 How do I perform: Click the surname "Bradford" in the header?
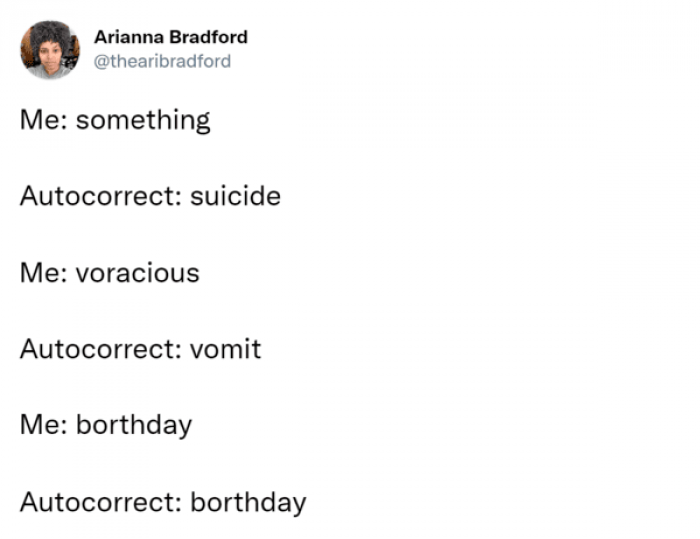point(209,37)
